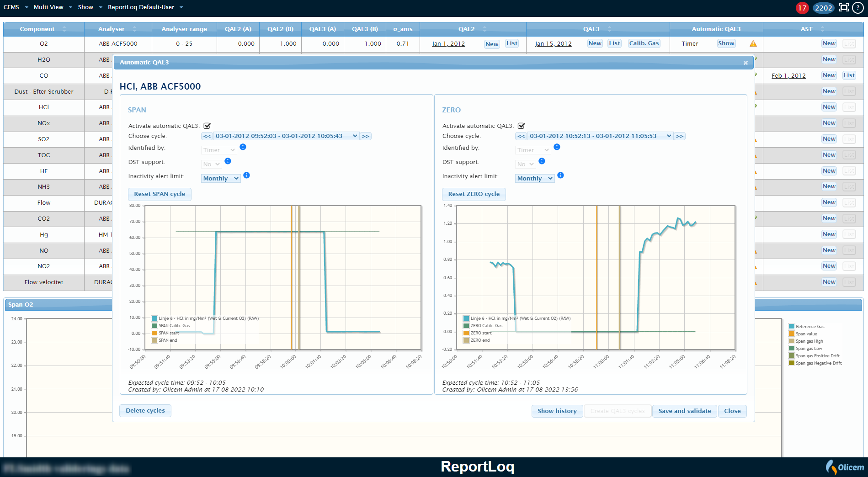Screen dimensions: 868x477
Task: Click AST List button in CO row
Action: pos(849,75)
